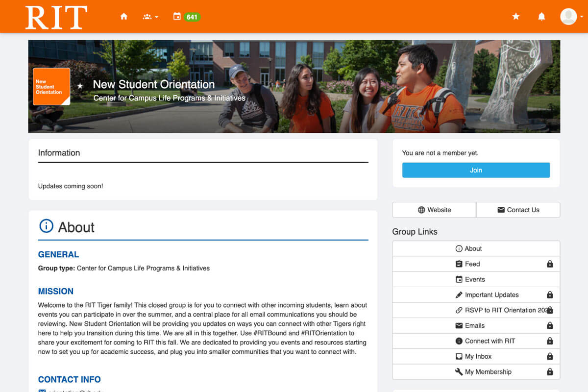This screenshot has width=588, height=392.
Task: Open Feed in Group Links
Action: [x=476, y=264]
